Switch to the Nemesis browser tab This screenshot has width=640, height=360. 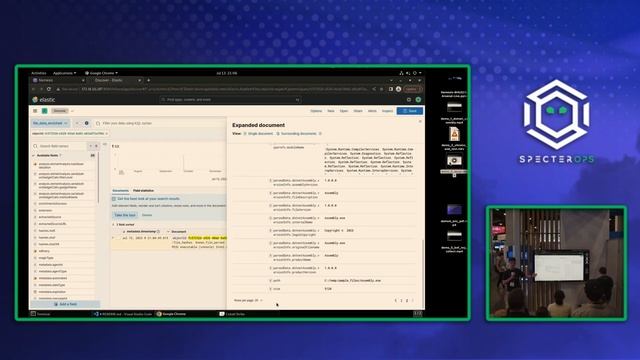[x=58, y=80]
